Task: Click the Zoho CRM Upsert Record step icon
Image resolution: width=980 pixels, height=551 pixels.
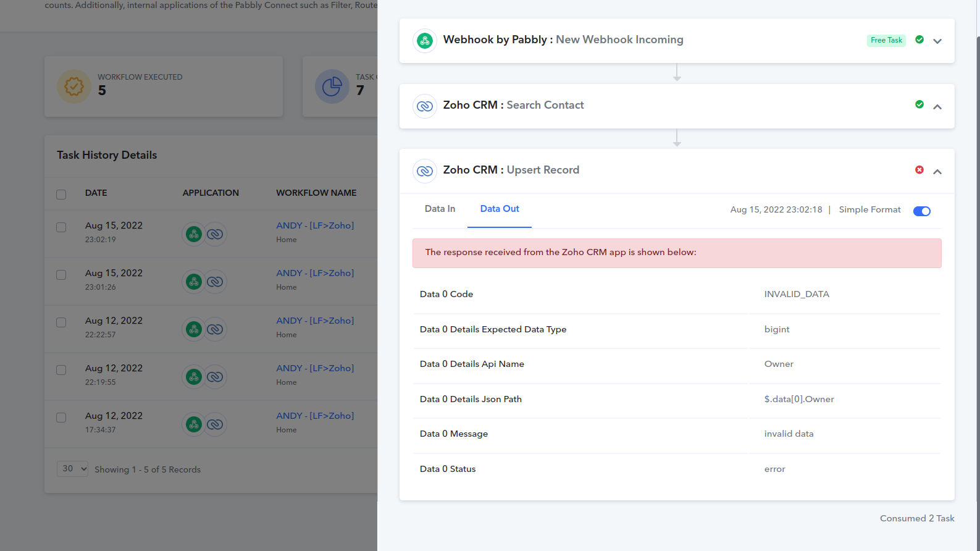Action: tap(425, 171)
